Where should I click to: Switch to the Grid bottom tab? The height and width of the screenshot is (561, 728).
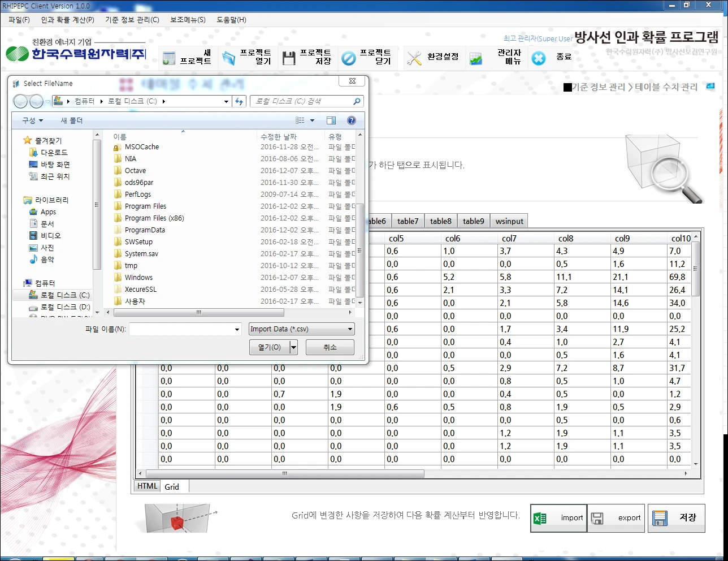pyautogui.click(x=172, y=486)
